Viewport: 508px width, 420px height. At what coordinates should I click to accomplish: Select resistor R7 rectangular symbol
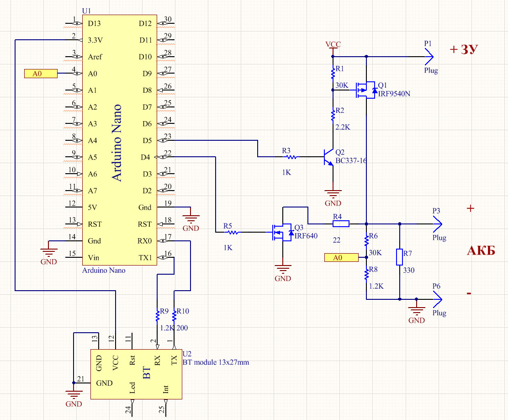pyautogui.click(x=399, y=257)
